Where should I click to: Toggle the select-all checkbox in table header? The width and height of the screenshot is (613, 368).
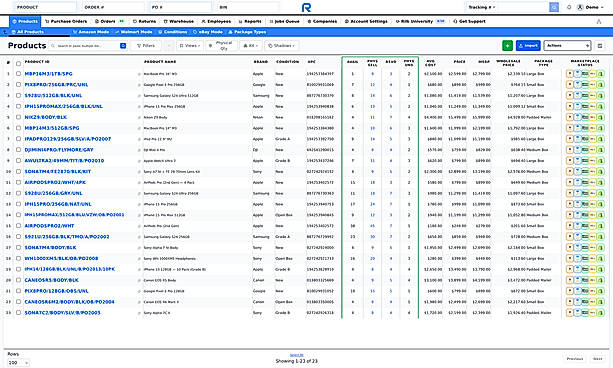[x=18, y=63]
